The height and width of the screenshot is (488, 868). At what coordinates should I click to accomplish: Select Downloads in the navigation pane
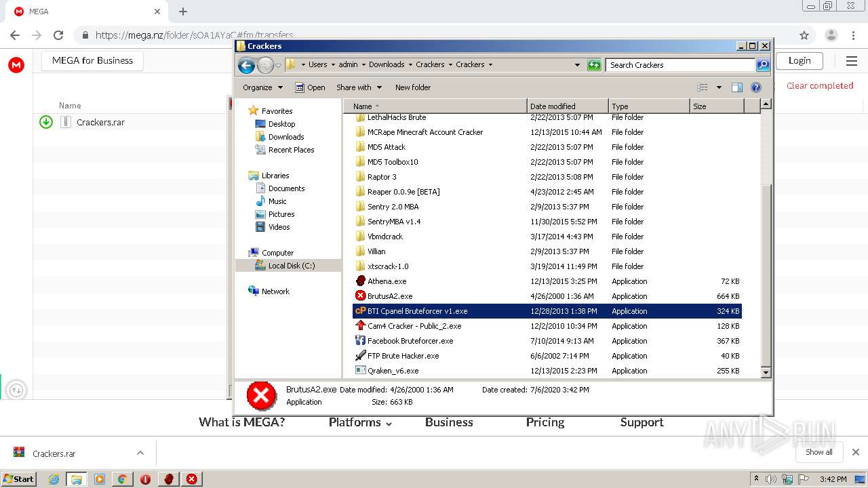(x=285, y=137)
